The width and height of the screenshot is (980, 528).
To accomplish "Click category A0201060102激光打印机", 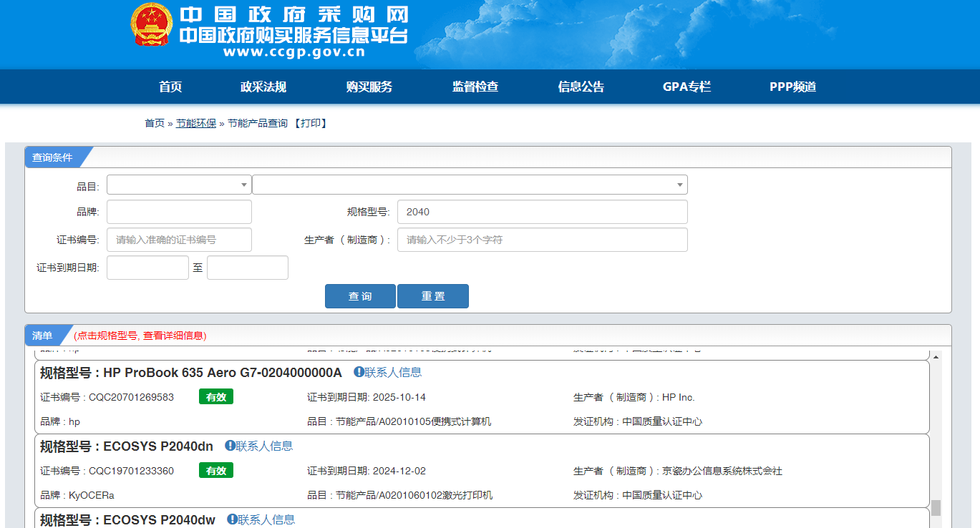I will click(x=436, y=495).
